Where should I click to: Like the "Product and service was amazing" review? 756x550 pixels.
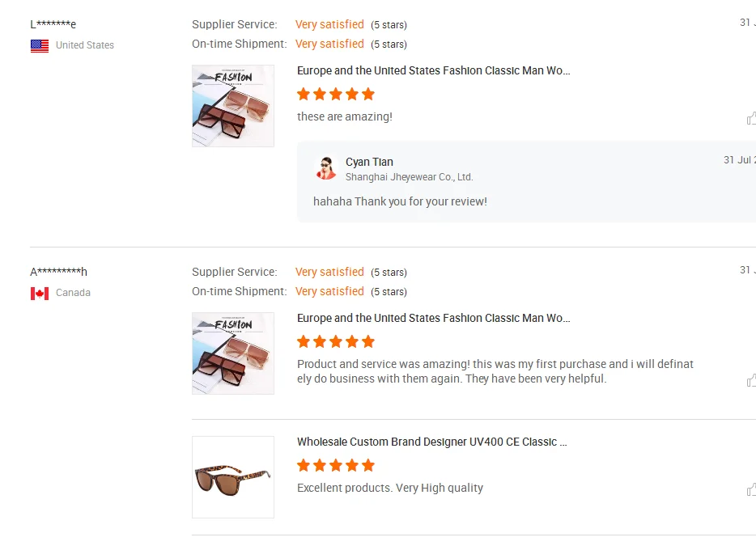pos(750,380)
